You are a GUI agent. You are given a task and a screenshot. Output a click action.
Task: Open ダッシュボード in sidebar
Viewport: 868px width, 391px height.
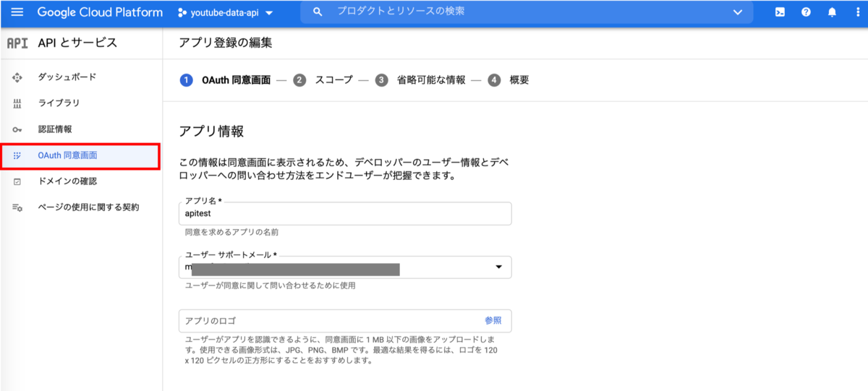[x=67, y=77]
